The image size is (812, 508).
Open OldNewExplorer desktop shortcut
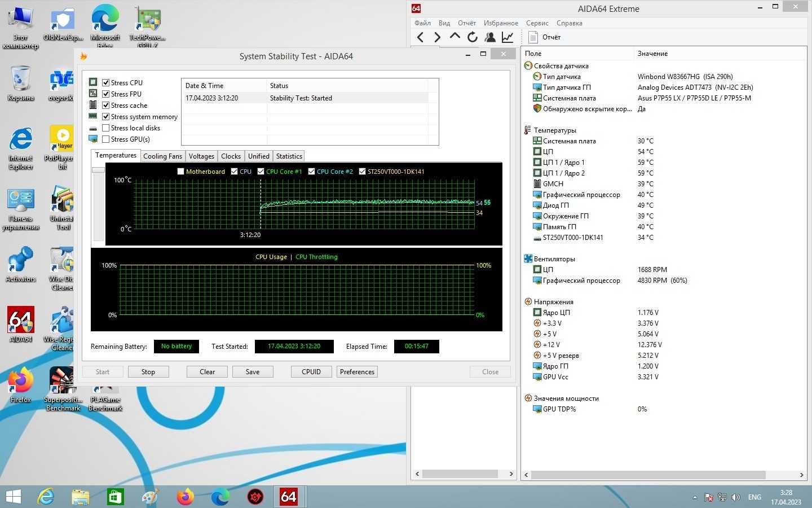63,24
